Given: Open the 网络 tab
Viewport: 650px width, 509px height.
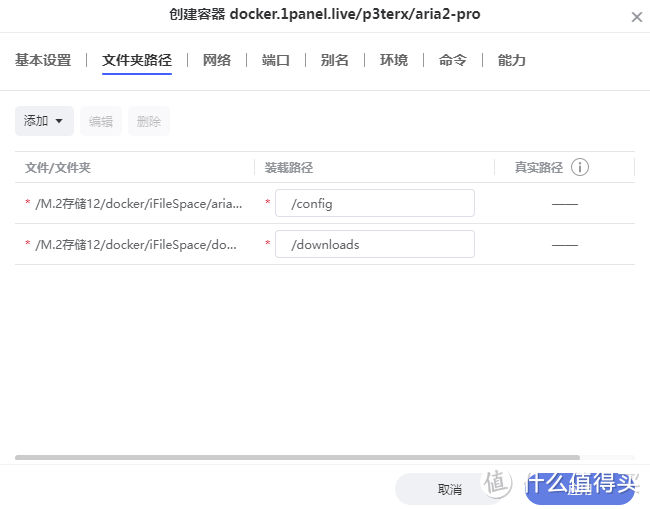Looking at the screenshot, I should [x=217, y=60].
